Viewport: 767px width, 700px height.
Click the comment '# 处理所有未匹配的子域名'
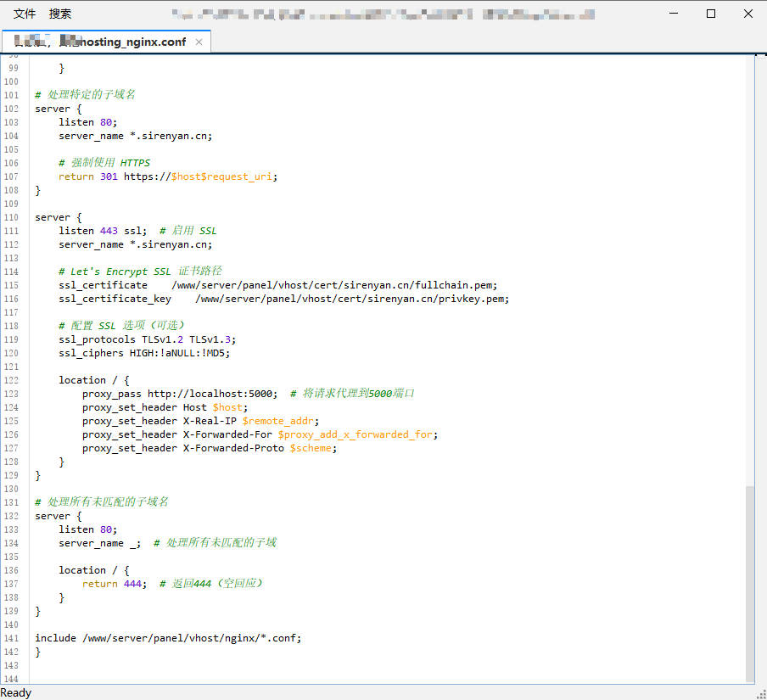click(x=102, y=502)
